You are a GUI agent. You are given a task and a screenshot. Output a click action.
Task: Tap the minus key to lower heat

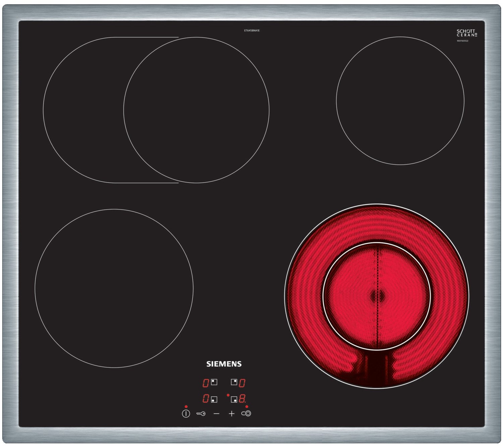click(x=216, y=414)
